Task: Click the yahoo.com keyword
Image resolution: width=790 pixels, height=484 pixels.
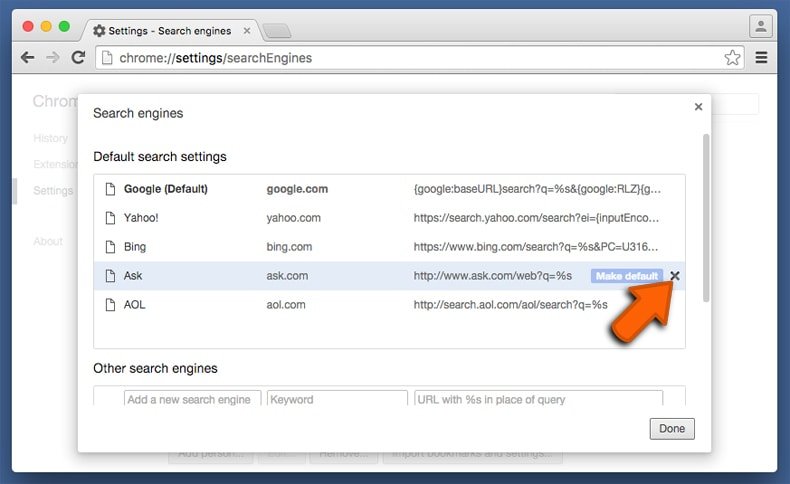Action: (x=294, y=218)
